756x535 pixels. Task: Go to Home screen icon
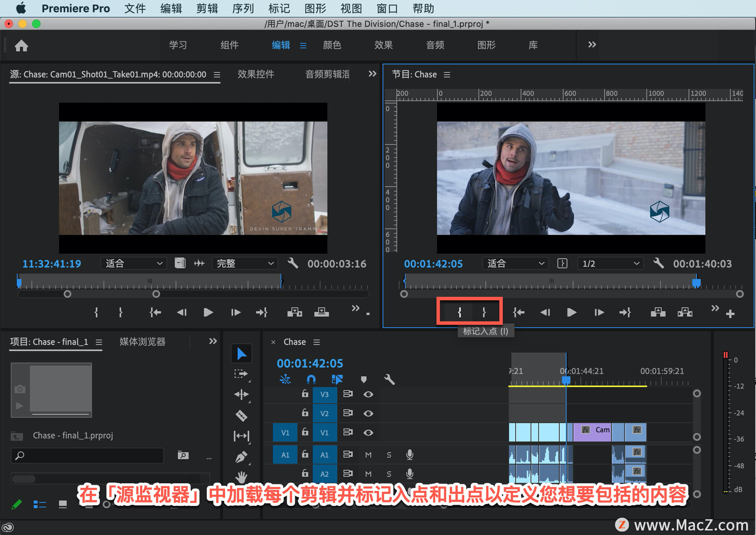pos(21,46)
